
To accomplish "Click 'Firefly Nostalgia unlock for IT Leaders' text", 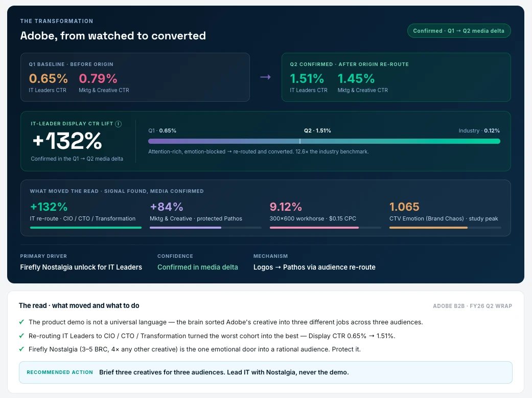I will 81,267.
